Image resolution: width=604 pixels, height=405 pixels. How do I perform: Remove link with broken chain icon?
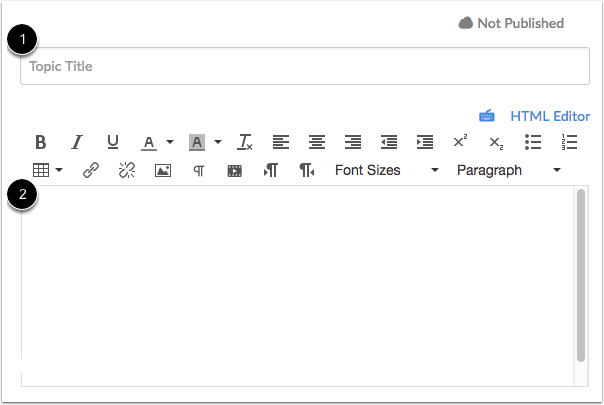click(x=127, y=170)
